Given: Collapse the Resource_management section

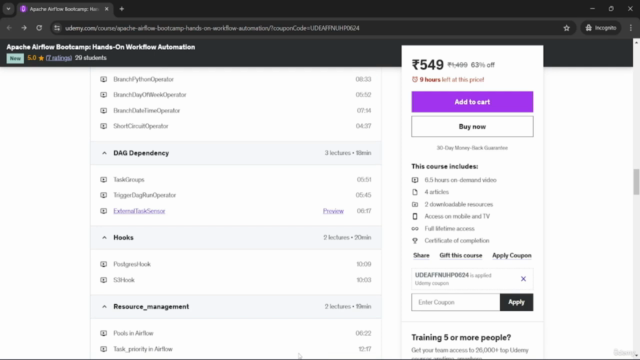Looking at the screenshot, I should (104, 307).
